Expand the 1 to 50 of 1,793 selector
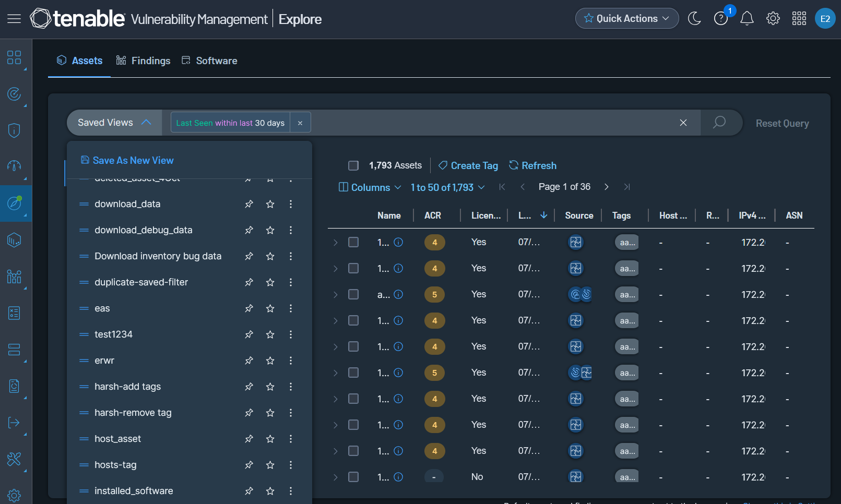The height and width of the screenshot is (504, 841). (447, 187)
